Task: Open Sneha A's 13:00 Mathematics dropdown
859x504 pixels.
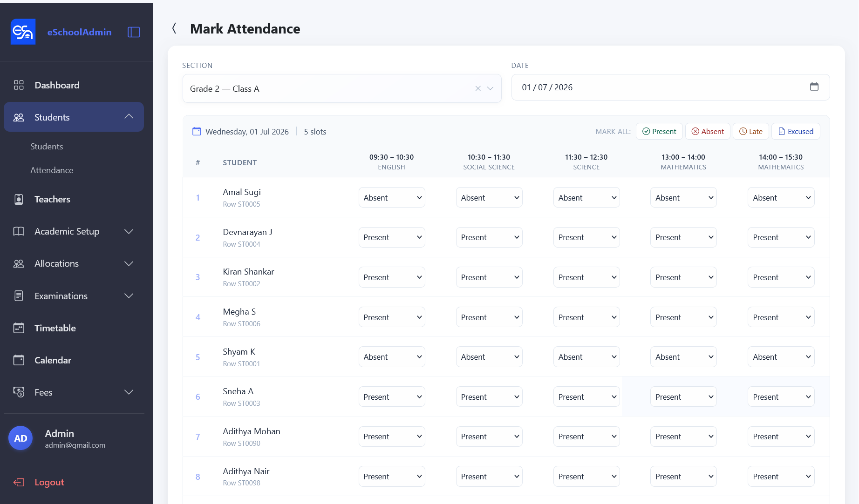Action: pos(683,397)
